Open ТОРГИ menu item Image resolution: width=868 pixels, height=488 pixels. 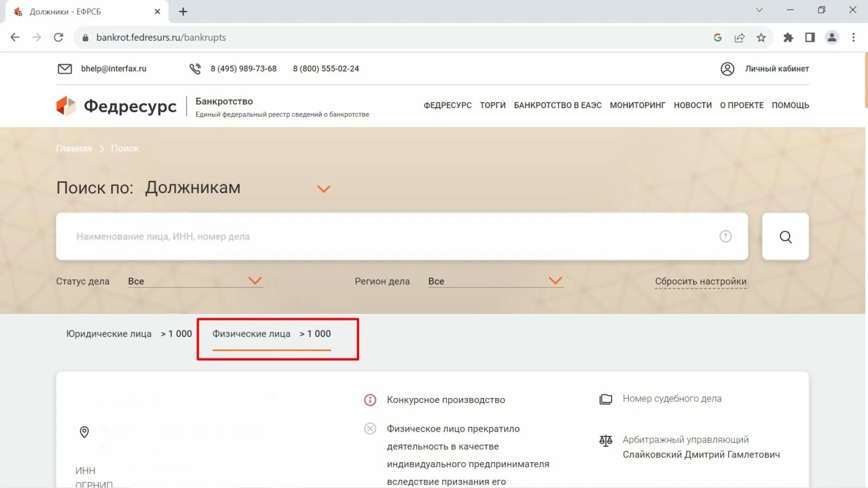tap(493, 105)
